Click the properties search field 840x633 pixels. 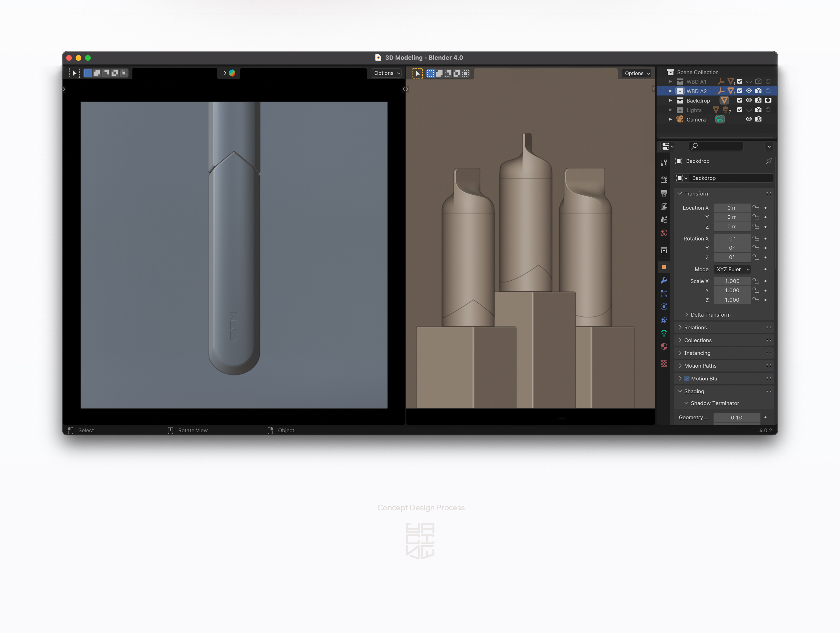[x=716, y=146]
